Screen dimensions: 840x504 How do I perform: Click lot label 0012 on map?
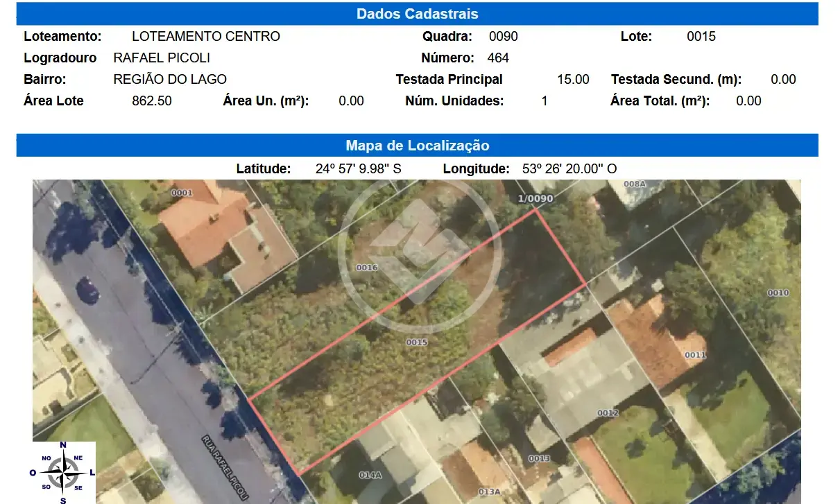[608, 413]
